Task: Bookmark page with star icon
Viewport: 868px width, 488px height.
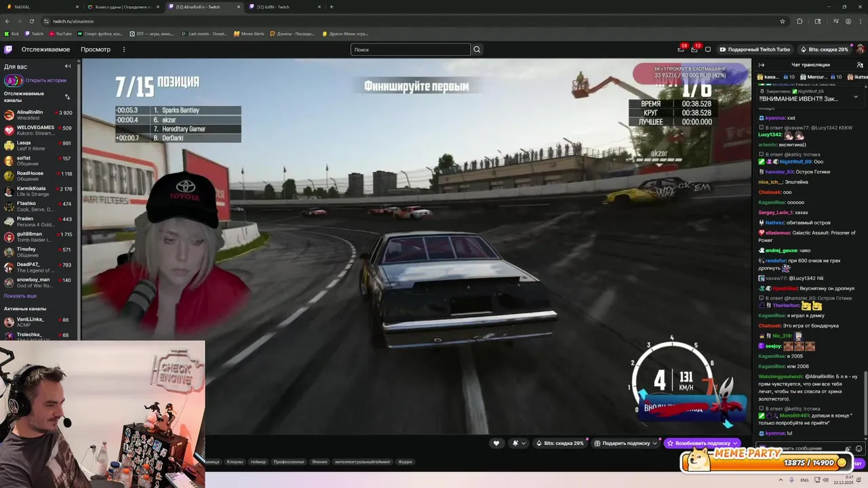Action: pyautogui.click(x=783, y=21)
